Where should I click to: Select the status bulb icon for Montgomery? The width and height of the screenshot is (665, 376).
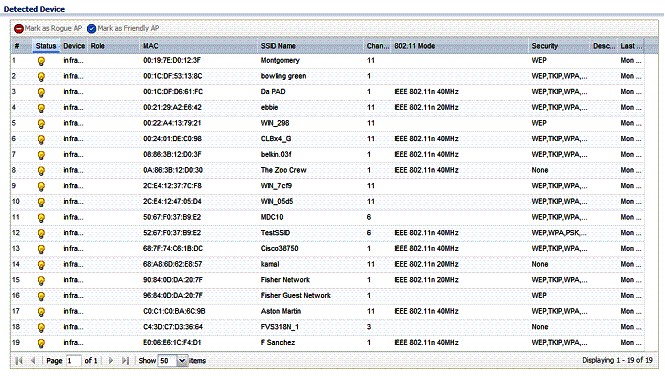coord(41,61)
